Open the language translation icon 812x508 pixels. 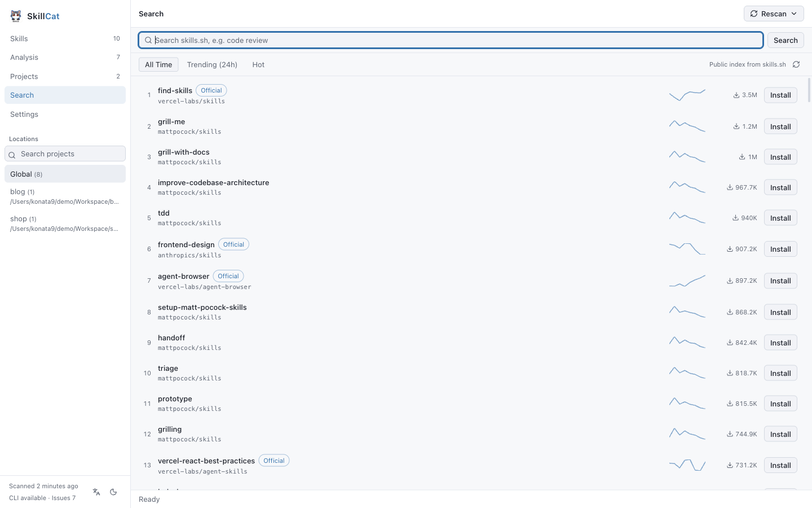[96, 492]
